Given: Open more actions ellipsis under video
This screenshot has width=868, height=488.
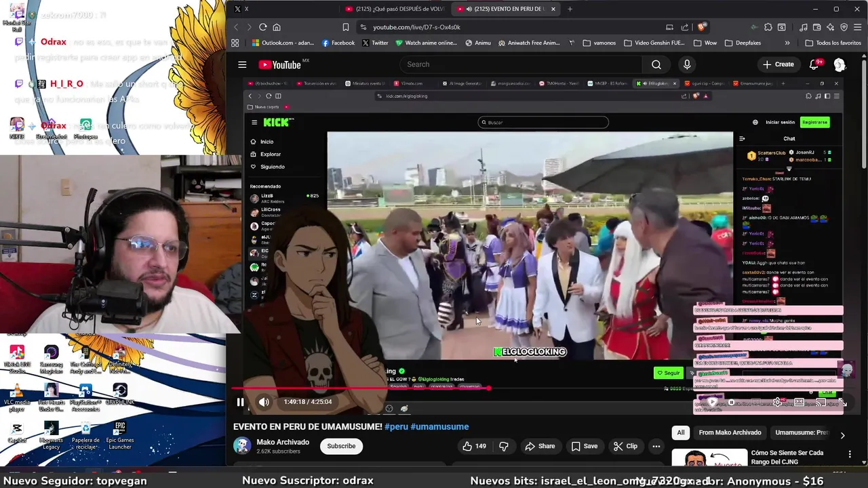Looking at the screenshot, I should point(656,446).
